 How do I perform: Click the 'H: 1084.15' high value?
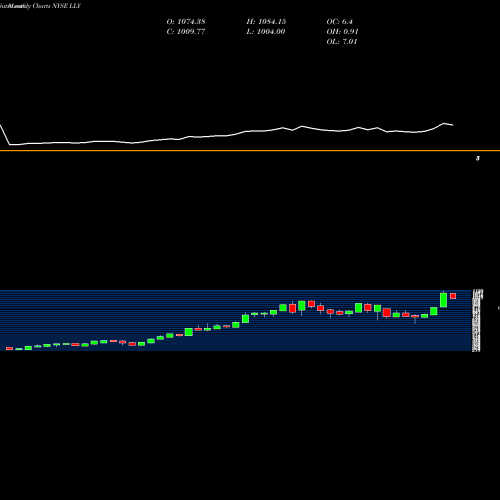tap(266, 22)
